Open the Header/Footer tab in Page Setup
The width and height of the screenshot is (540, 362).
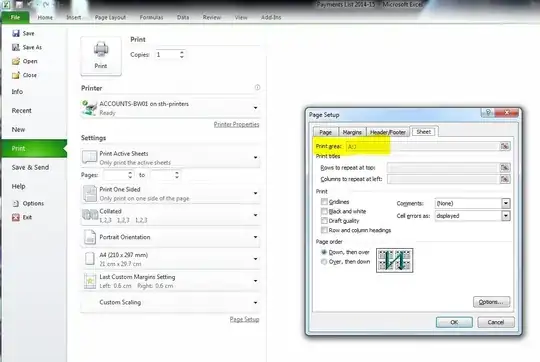point(388,132)
